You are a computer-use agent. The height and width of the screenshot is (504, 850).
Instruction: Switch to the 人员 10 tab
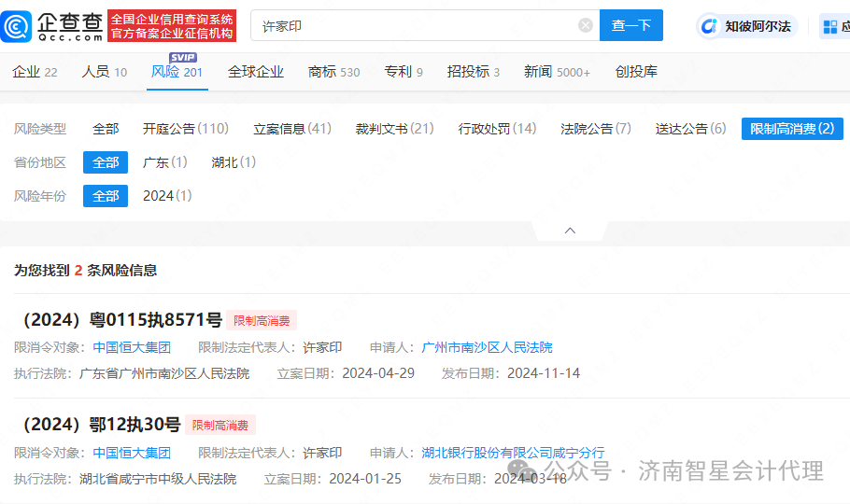104,72
